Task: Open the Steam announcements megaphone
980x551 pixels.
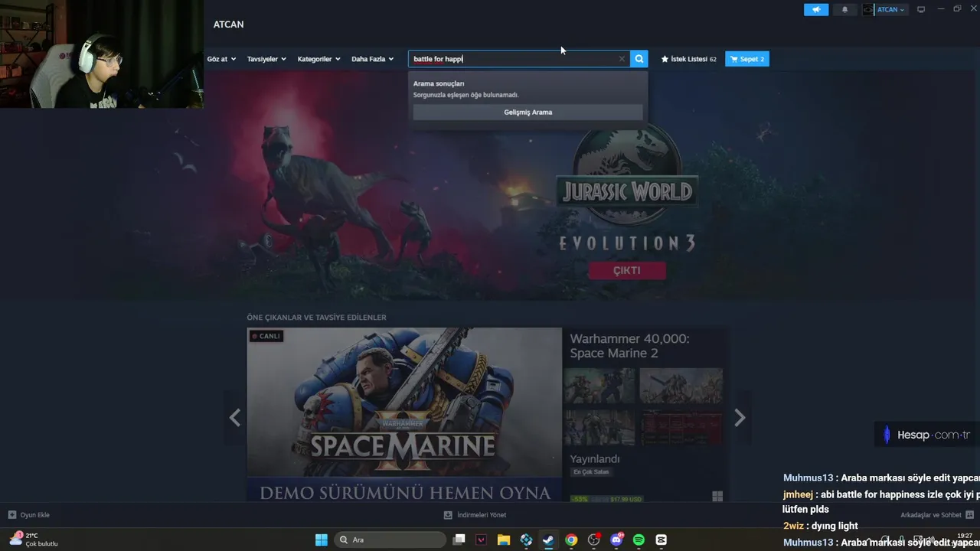Action: (816, 10)
